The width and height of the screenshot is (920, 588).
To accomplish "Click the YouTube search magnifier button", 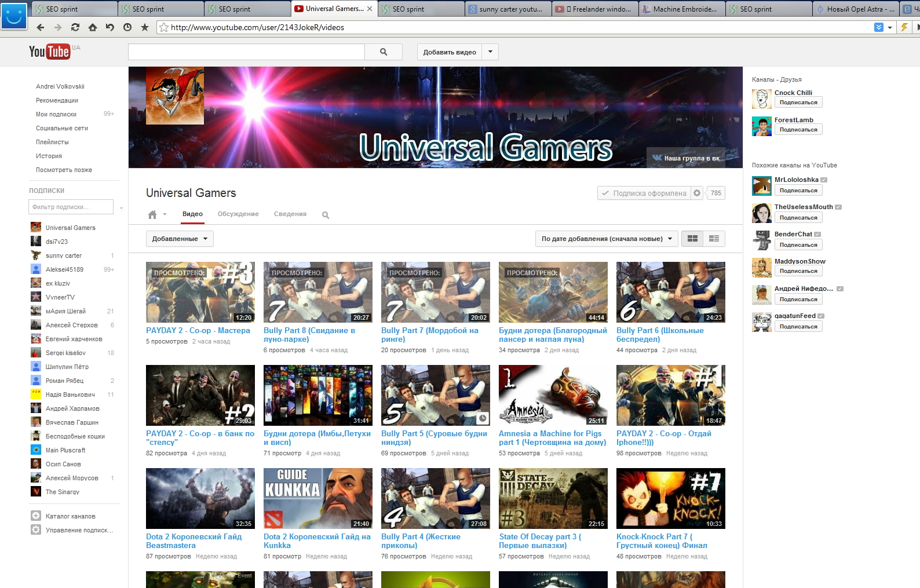I will point(384,52).
